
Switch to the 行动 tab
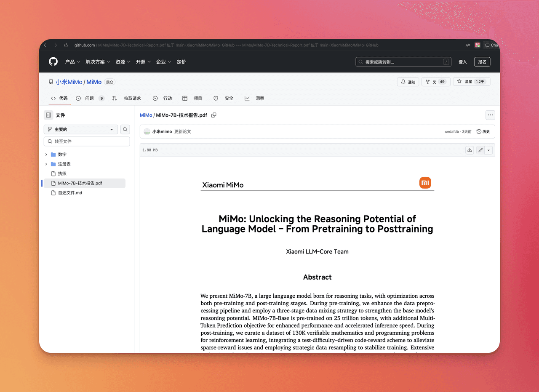pyautogui.click(x=163, y=98)
